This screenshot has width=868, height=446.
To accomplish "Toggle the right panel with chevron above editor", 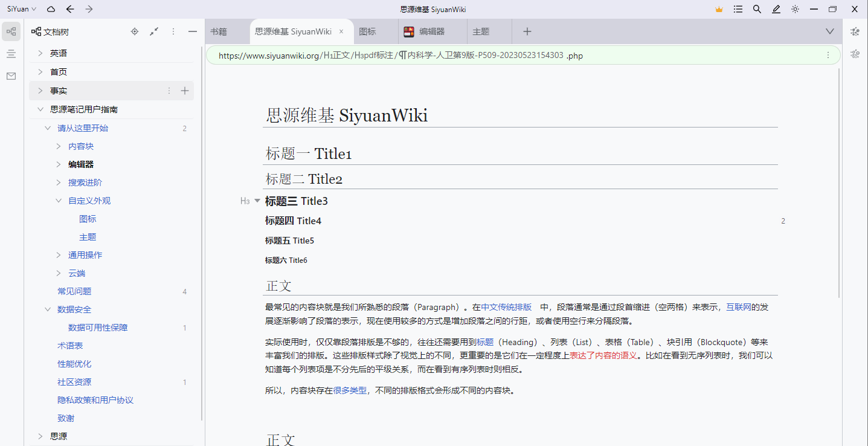I will 829,31.
